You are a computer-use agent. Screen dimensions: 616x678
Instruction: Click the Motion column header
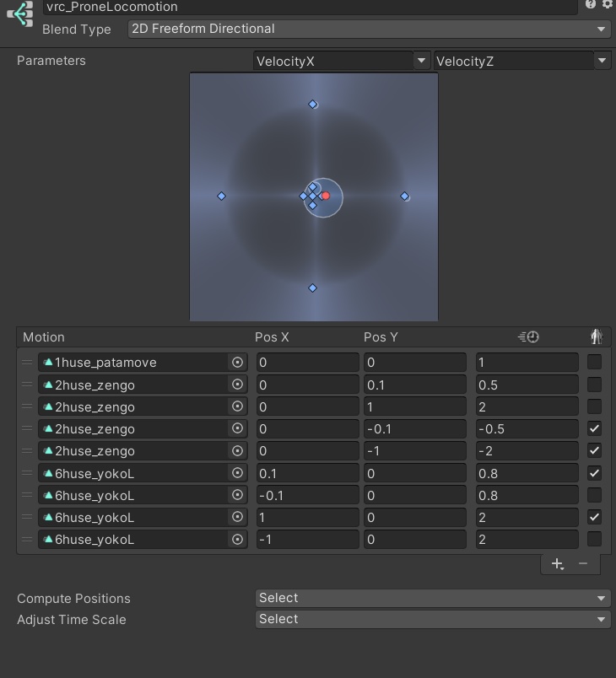[44, 337]
